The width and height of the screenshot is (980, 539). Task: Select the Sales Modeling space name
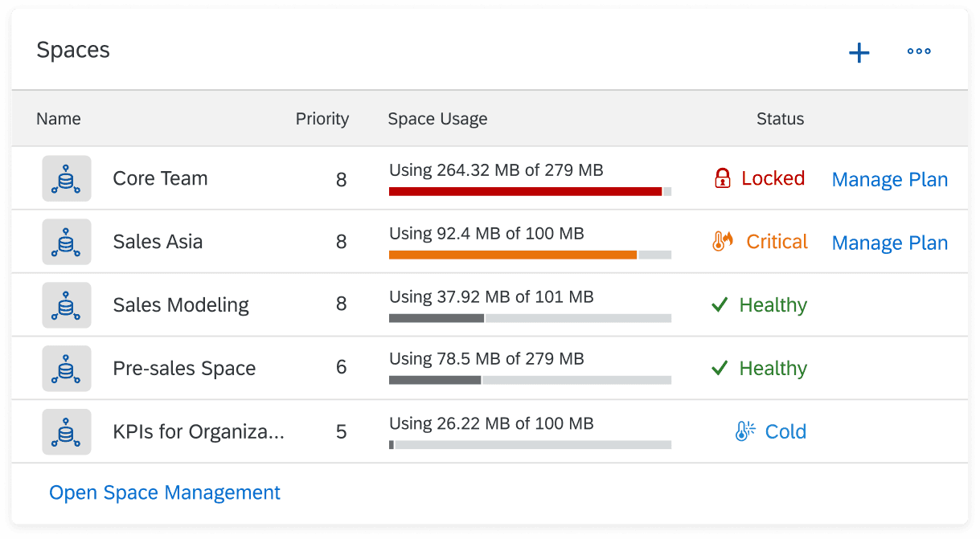click(x=181, y=305)
